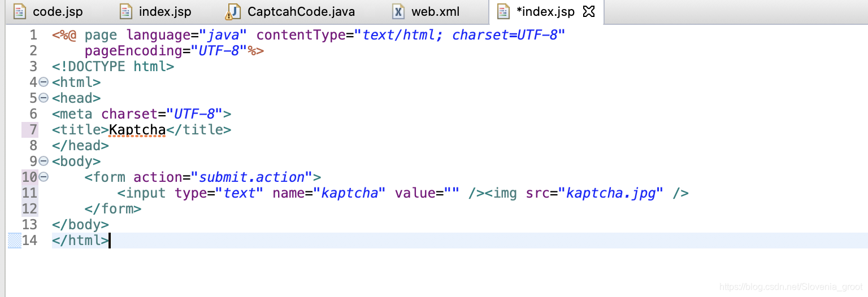The height and width of the screenshot is (297, 868).
Task: Select the active *index.jsp tab
Action: 545,11
